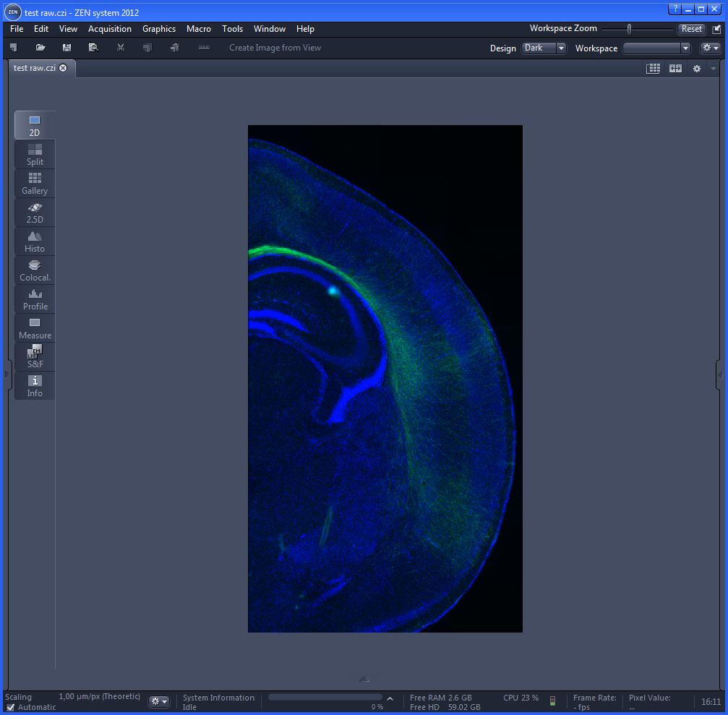Viewport: 728px width, 715px height.
Task: Click the 16:11 clock in status bar
Action: [711, 701]
